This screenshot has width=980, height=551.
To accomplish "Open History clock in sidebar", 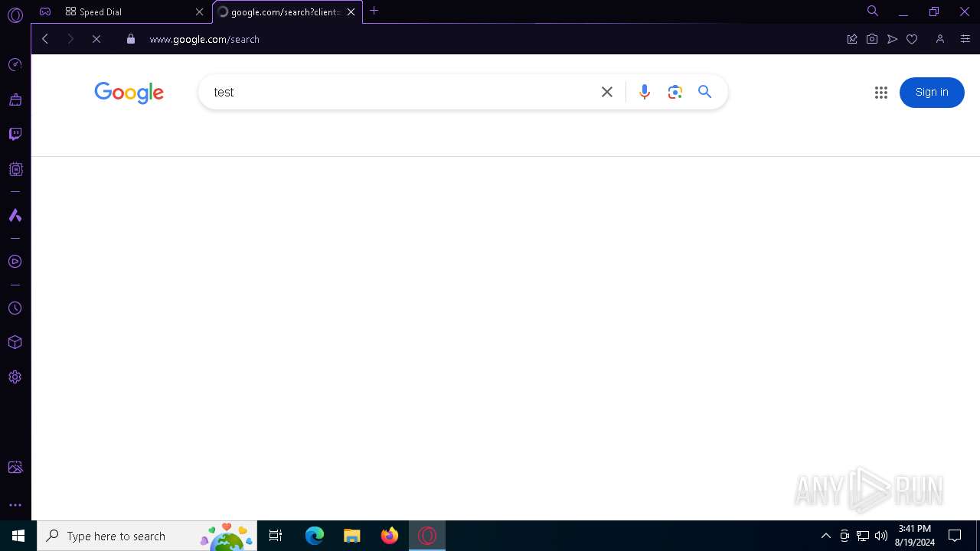I will tap(15, 308).
